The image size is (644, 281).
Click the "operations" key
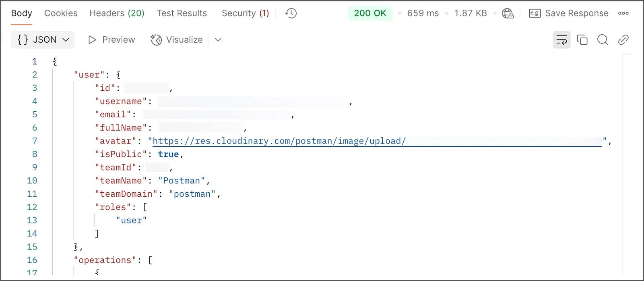click(x=105, y=260)
